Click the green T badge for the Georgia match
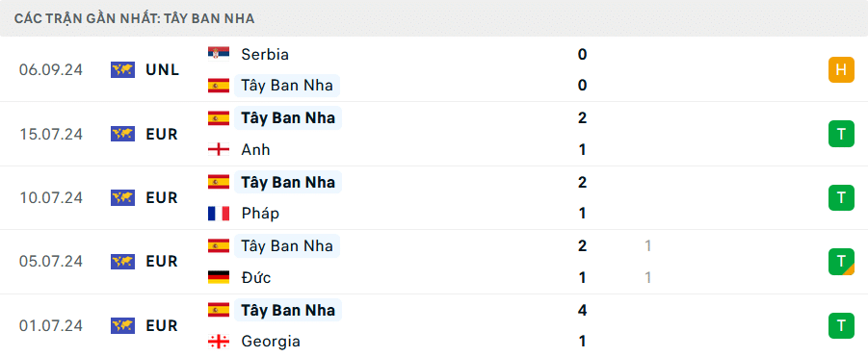This screenshot has height=357, width=868. click(x=841, y=325)
